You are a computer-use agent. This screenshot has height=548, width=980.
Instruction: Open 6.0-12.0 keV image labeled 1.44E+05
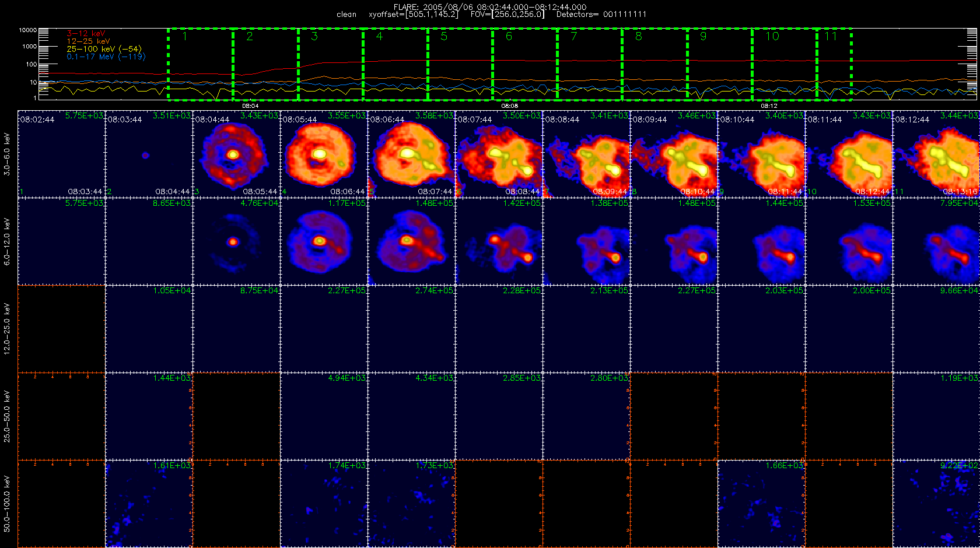(761, 241)
